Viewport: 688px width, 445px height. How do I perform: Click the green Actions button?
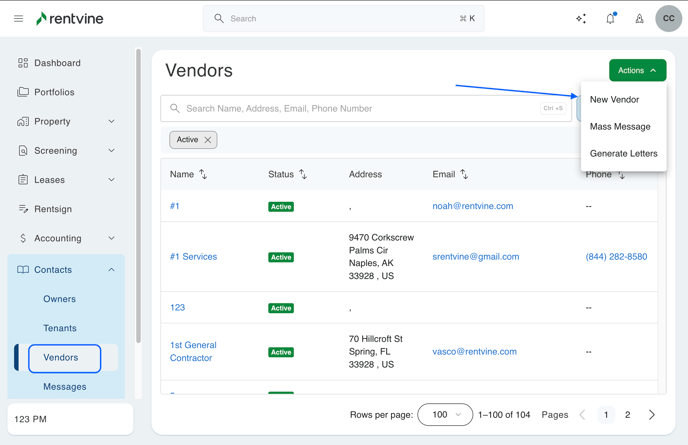click(637, 71)
